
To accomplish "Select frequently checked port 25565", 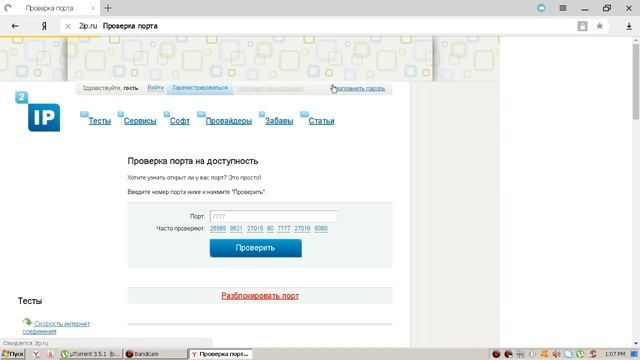I will [218, 229].
